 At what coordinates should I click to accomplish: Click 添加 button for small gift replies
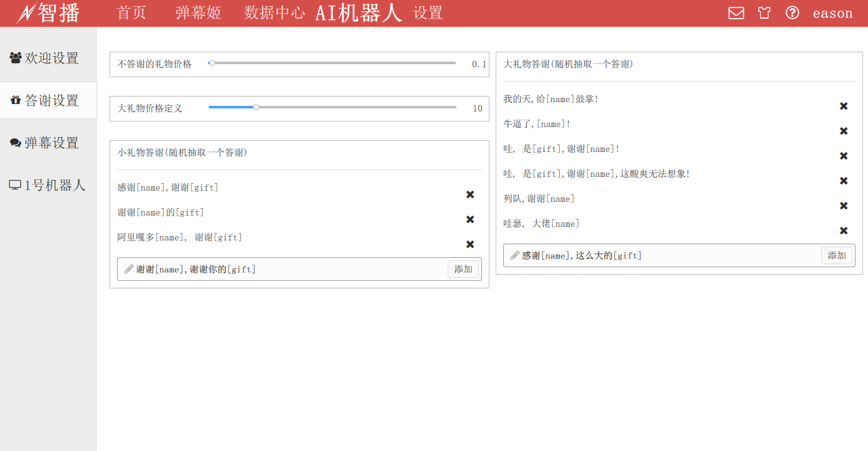click(x=463, y=269)
